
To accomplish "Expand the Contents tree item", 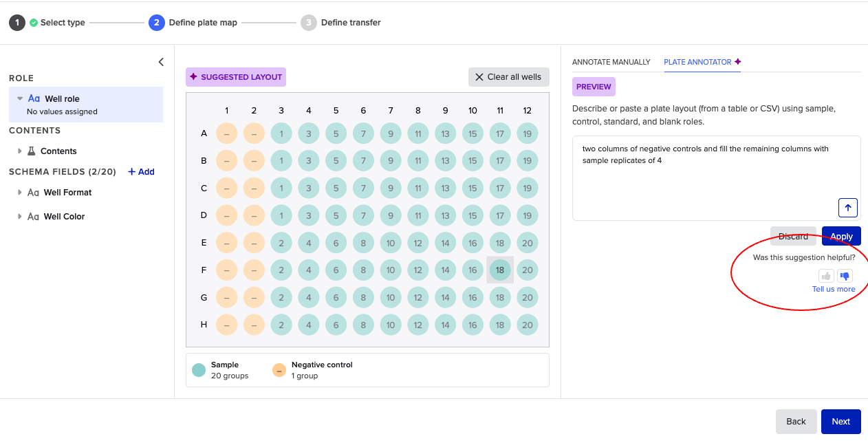I will [19, 151].
